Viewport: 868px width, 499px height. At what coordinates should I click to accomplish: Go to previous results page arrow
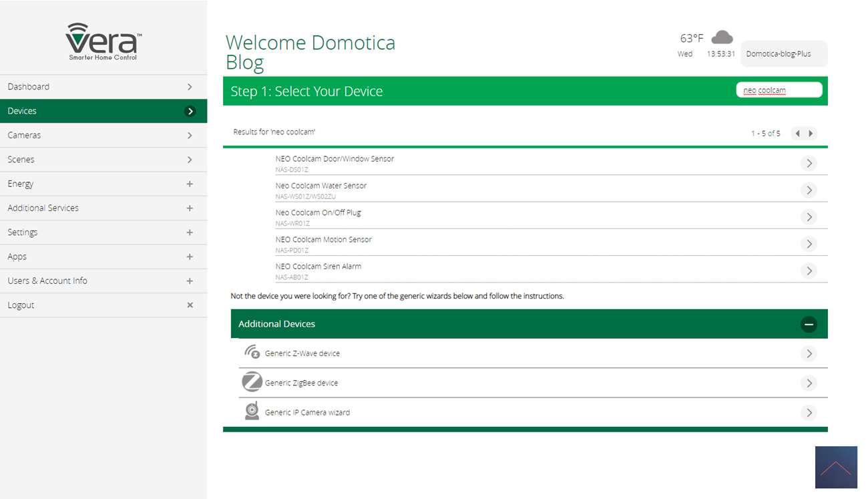click(x=797, y=134)
